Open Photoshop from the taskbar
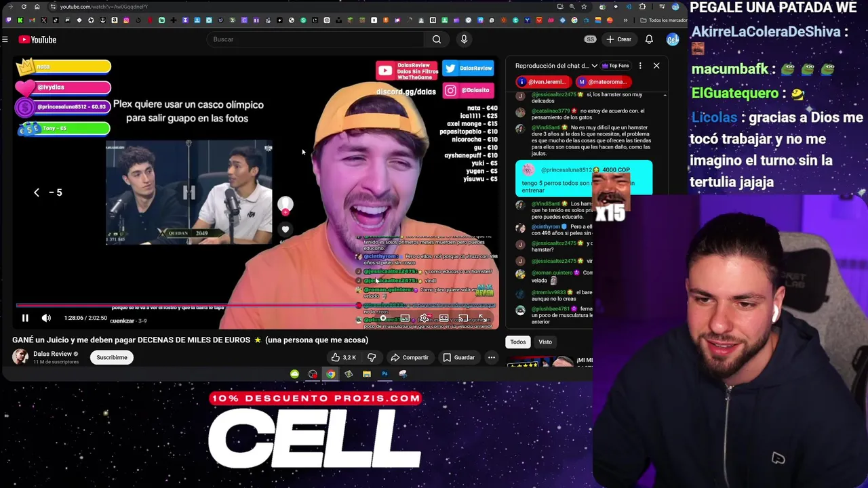Viewport: 868px width, 488px height. pyautogui.click(x=384, y=374)
